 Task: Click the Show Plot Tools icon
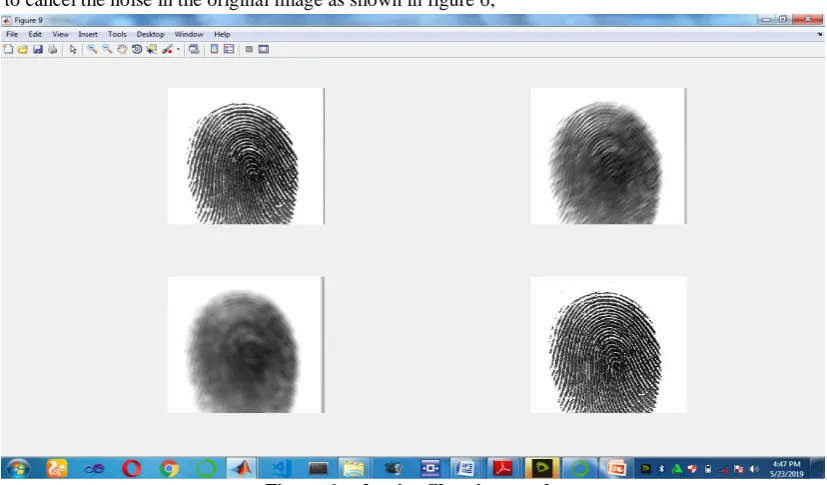tap(264, 49)
